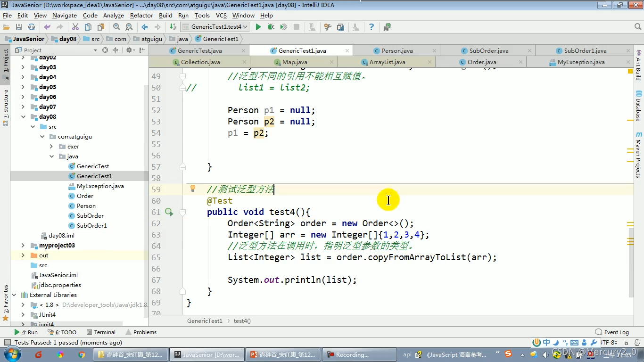This screenshot has height=362, width=644.
Task: Click the Copy toolbar icon
Action: pyautogui.click(x=88, y=27)
